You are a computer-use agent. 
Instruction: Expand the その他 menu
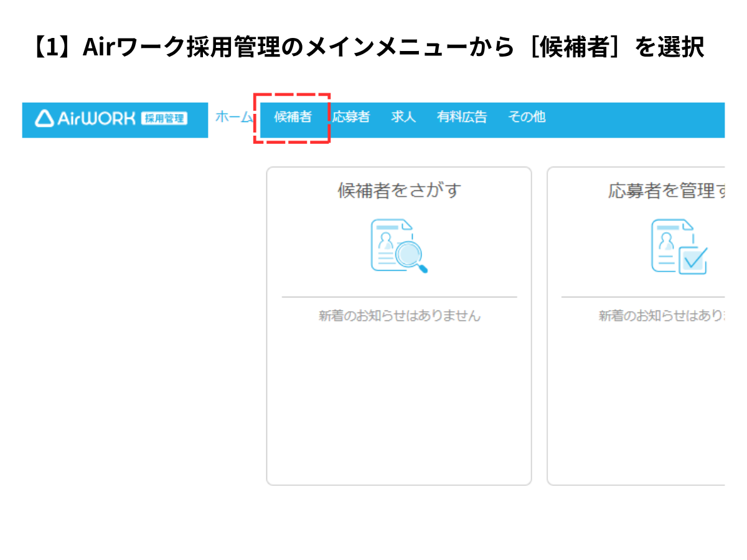tap(527, 117)
